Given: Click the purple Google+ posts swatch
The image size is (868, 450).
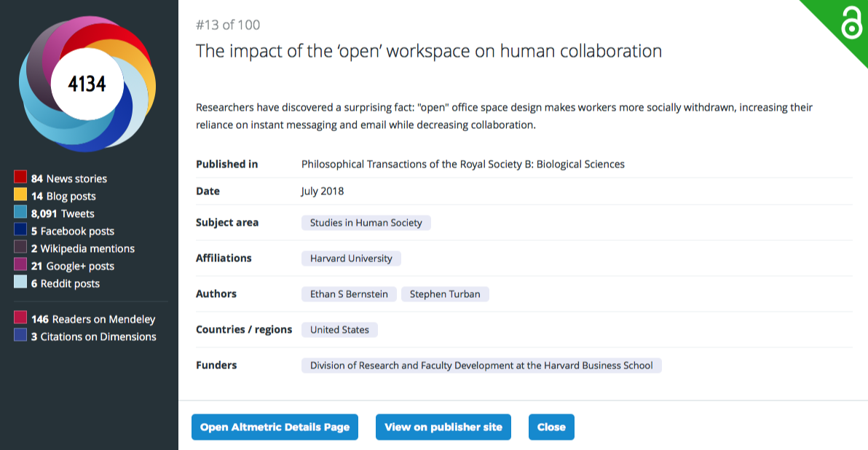Looking at the screenshot, I should [20, 264].
